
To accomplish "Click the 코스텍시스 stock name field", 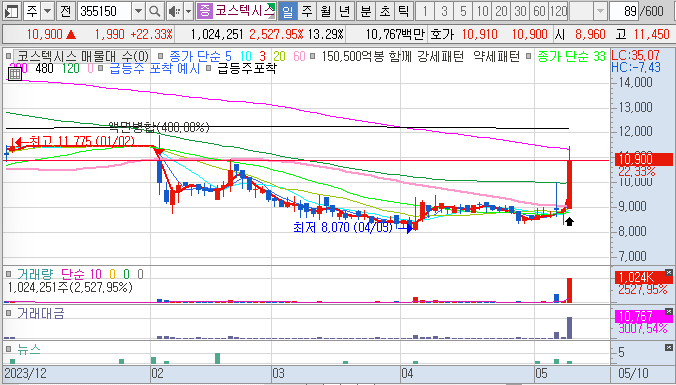I will tap(244, 11).
